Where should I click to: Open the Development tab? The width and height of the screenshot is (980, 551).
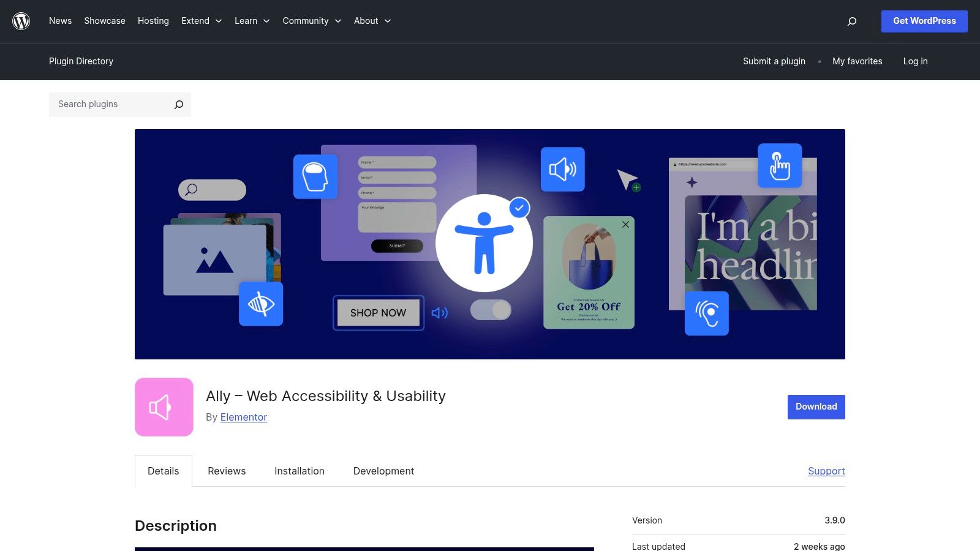click(x=383, y=471)
